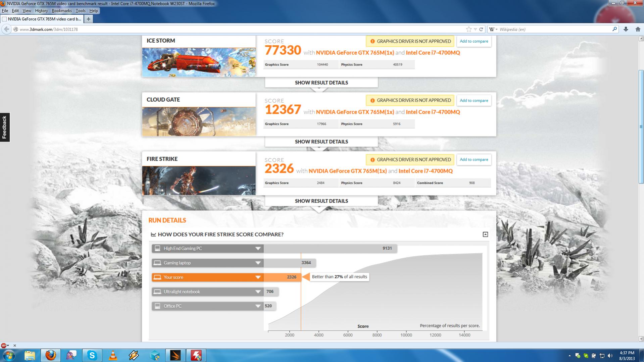Add Fire Strike result to compare
This screenshot has width=644, height=362.
click(x=474, y=160)
